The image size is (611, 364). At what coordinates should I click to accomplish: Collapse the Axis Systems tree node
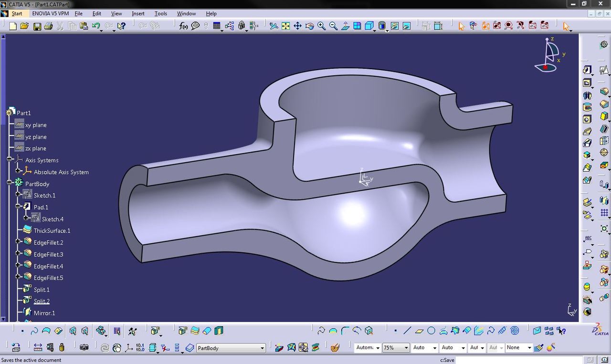[10, 159]
